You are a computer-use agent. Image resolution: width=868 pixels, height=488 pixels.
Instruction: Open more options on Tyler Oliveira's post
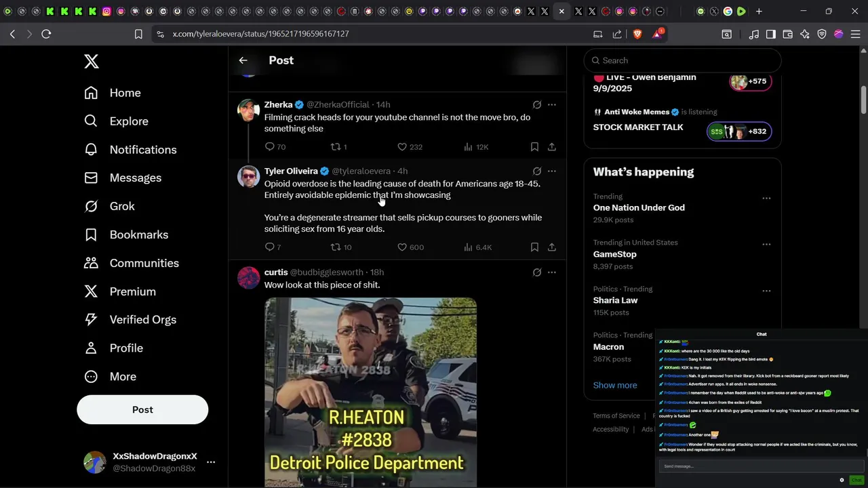pyautogui.click(x=552, y=171)
